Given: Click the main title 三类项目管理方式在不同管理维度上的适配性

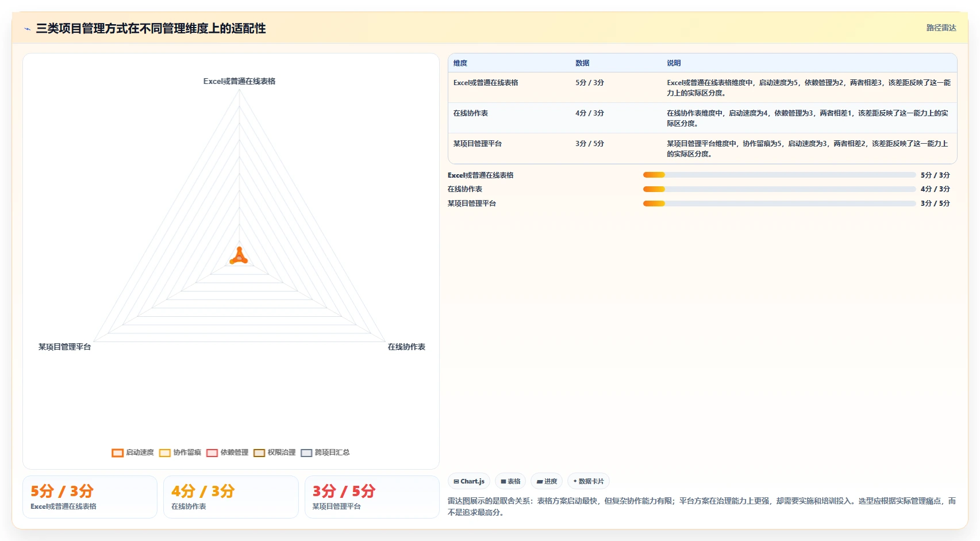Looking at the screenshot, I should click(151, 28).
